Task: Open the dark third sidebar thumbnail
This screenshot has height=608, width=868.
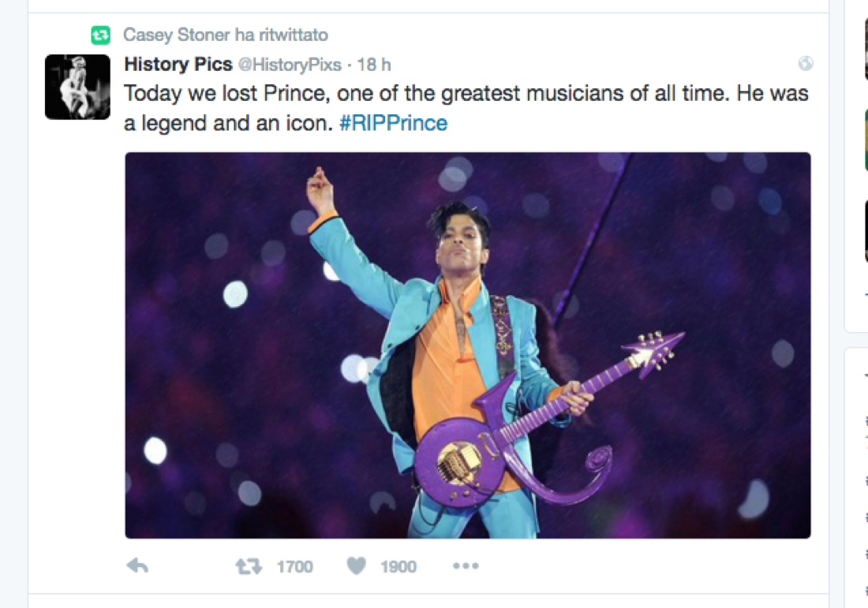Action: (866, 230)
